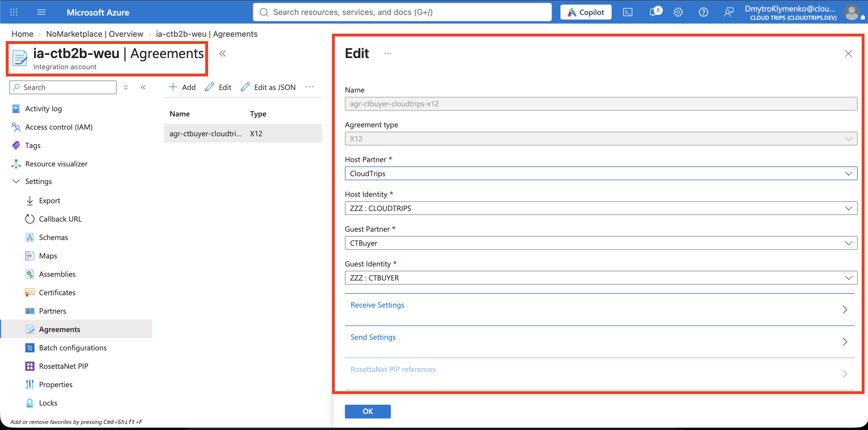868x430 pixels.
Task: Go to Home in the breadcrumb
Action: click(22, 34)
